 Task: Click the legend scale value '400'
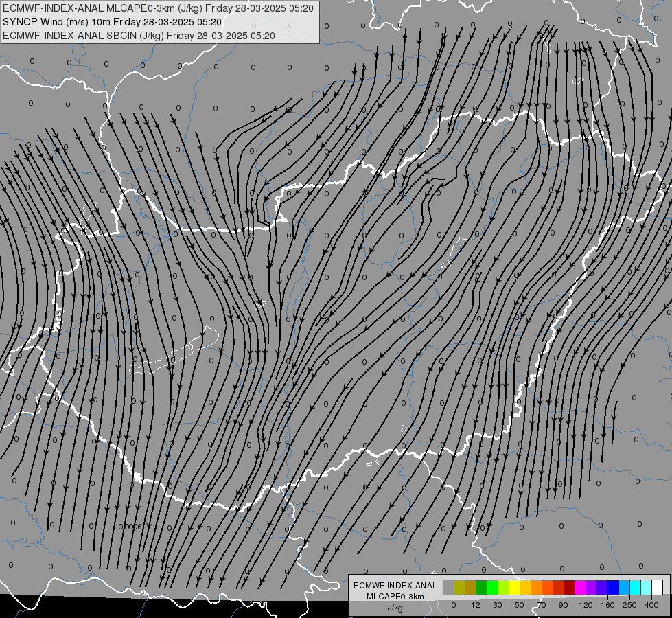[x=651, y=605]
